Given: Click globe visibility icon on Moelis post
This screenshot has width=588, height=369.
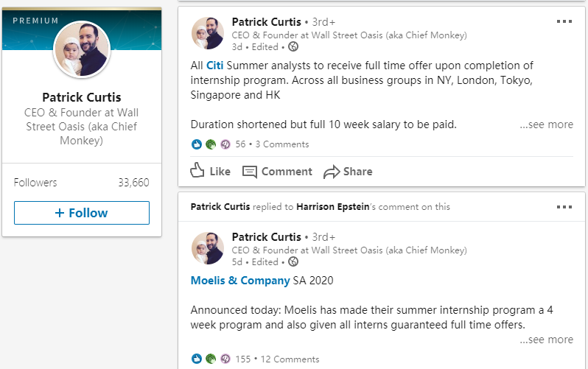Looking at the screenshot, I should pos(293,261).
